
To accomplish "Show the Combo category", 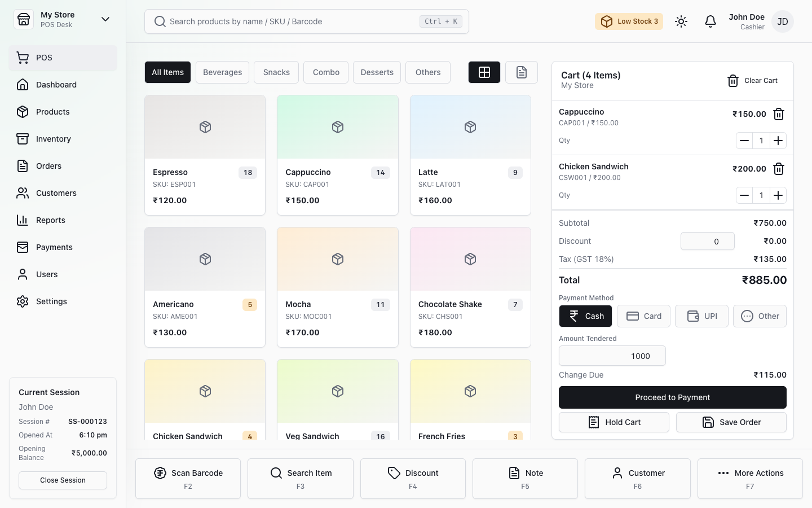I will pyautogui.click(x=326, y=72).
